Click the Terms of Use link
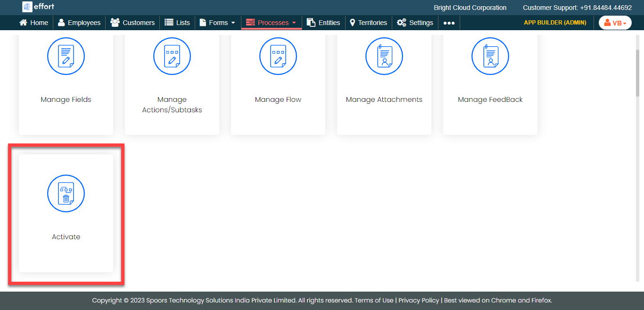644x310 pixels. coord(374,301)
